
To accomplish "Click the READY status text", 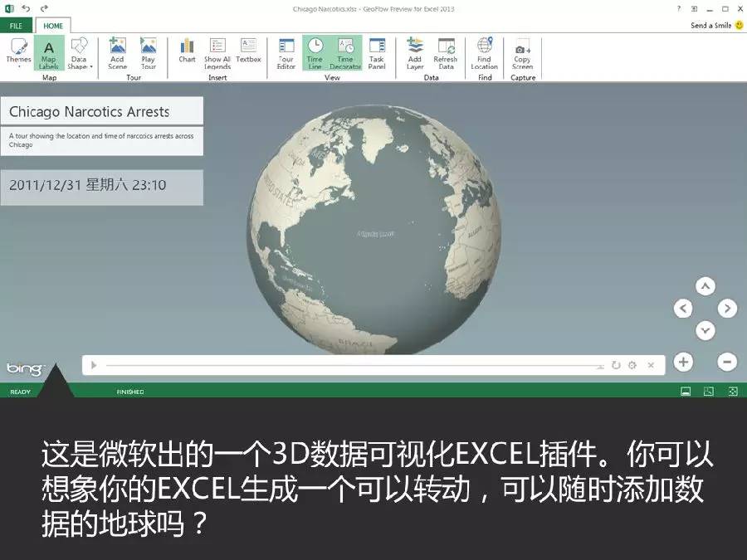I will click(x=20, y=392).
